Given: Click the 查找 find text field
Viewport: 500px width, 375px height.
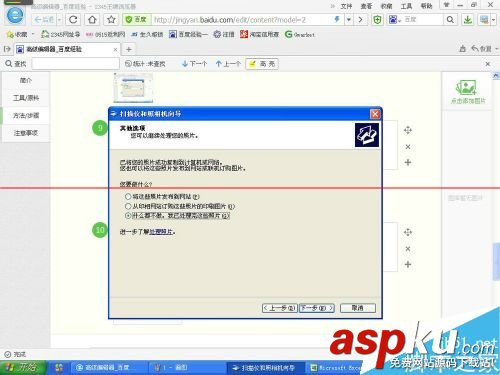Looking at the screenshot, I should click(76, 64).
